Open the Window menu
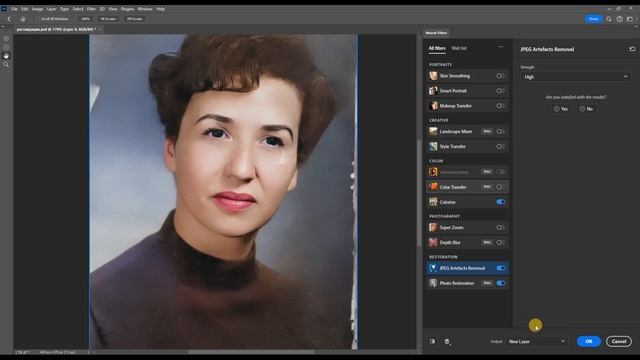The width and height of the screenshot is (640, 360). click(x=145, y=9)
